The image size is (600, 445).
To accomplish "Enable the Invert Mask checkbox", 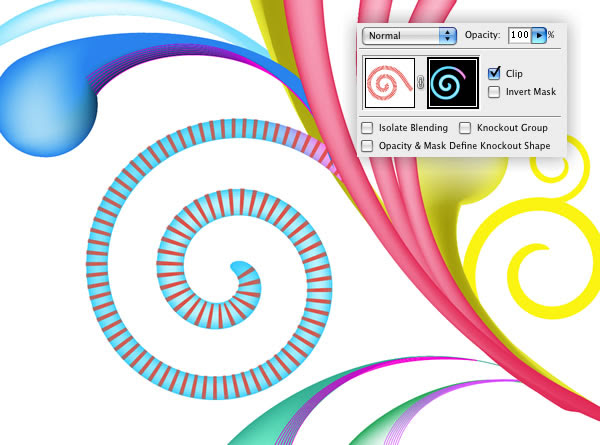I will point(494,92).
